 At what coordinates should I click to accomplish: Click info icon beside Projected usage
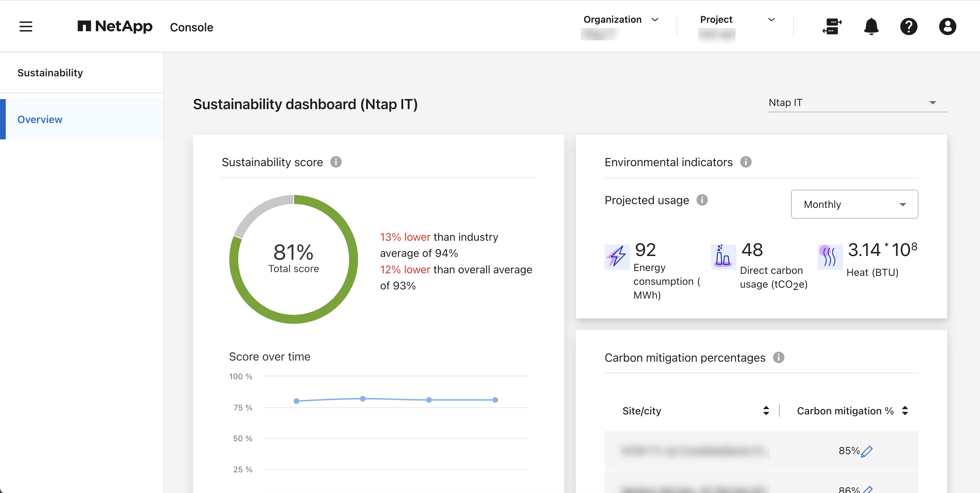pyautogui.click(x=702, y=200)
